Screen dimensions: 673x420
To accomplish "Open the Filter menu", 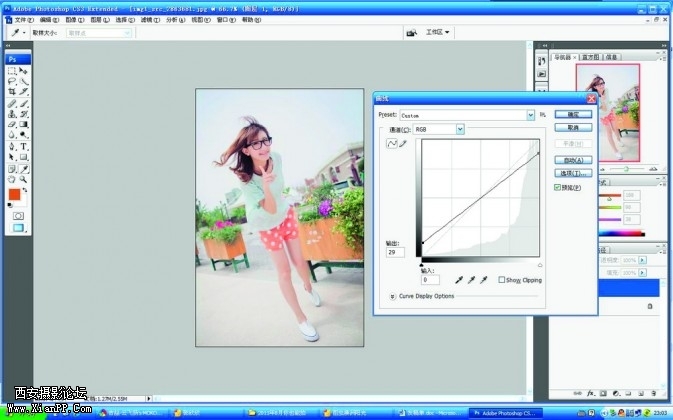I will coord(150,20).
